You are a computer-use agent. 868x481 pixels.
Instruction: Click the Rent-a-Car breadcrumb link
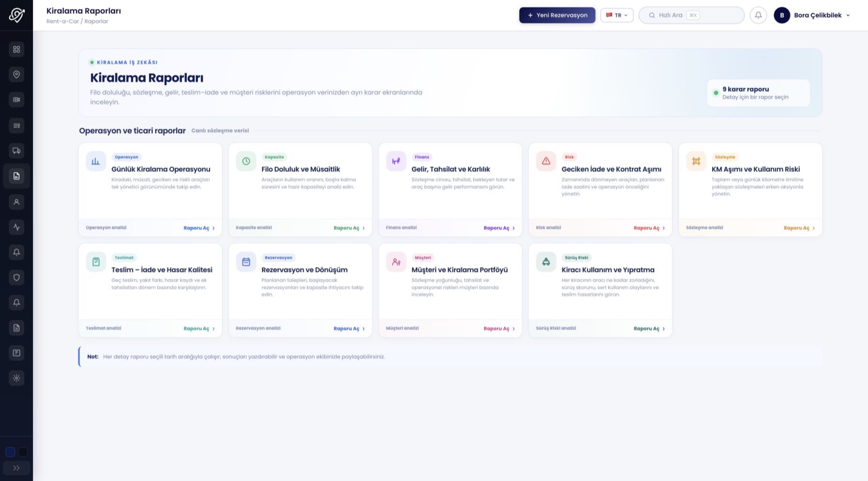pyautogui.click(x=63, y=21)
